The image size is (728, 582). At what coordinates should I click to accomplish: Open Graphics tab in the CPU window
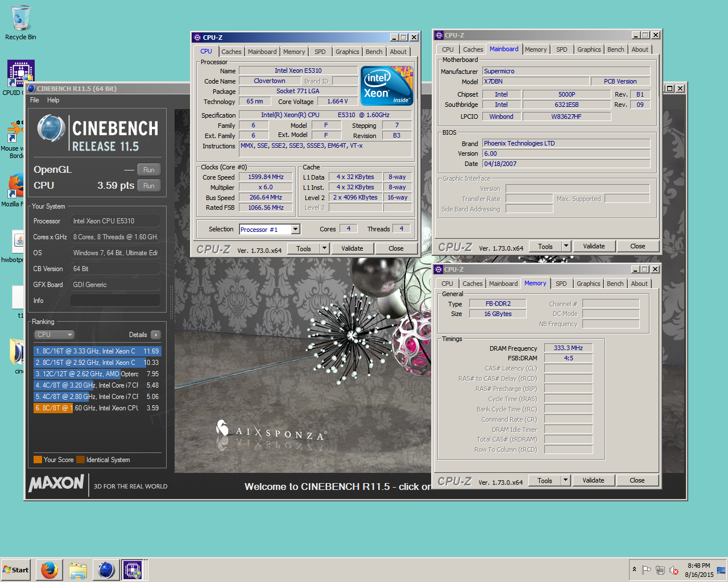tap(347, 52)
